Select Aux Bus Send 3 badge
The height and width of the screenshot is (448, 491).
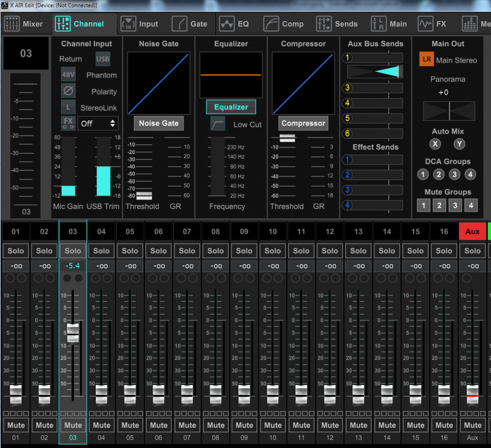347,88
